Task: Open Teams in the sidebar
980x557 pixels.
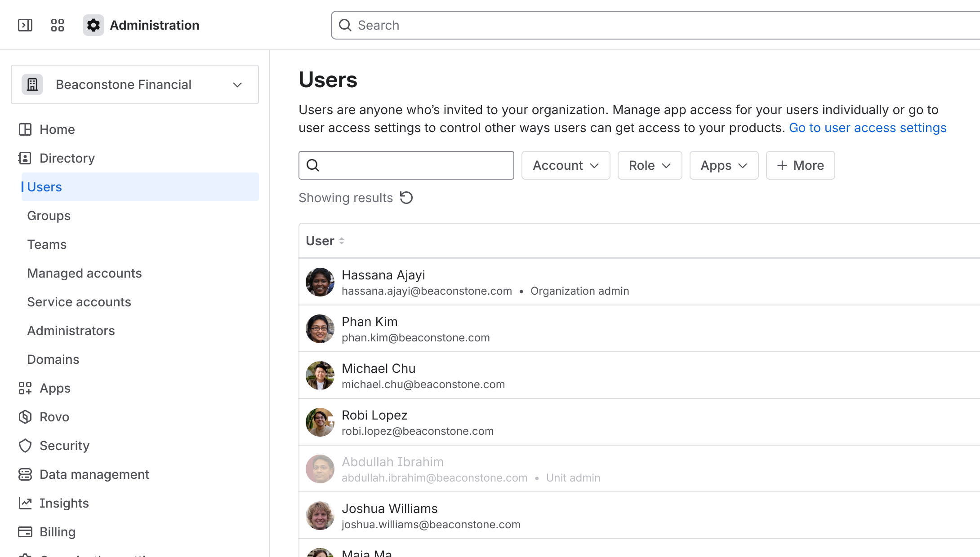Action: (x=47, y=244)
